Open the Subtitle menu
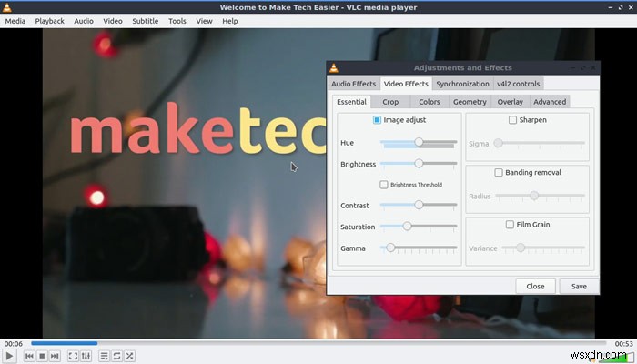Image resolution: width=637 pixels, height=364 pixels. [145, 21]
